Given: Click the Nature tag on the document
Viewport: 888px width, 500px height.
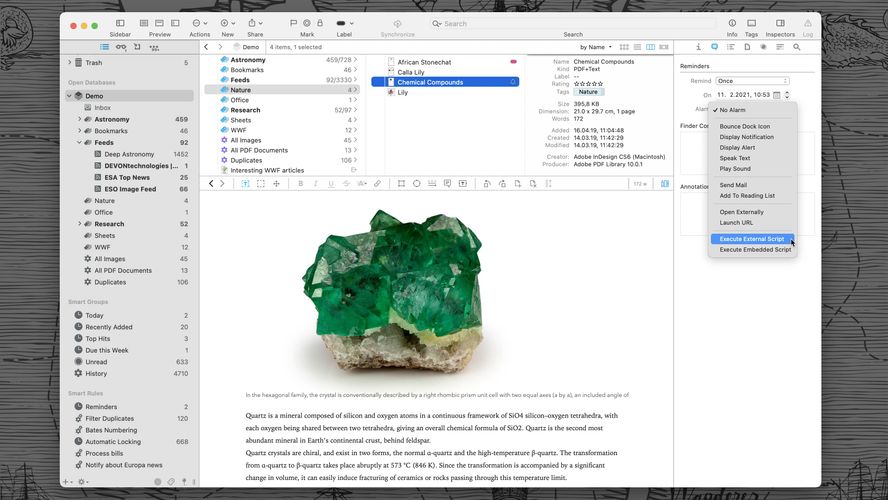Looking at the screenshot, I should pos(589,92).
